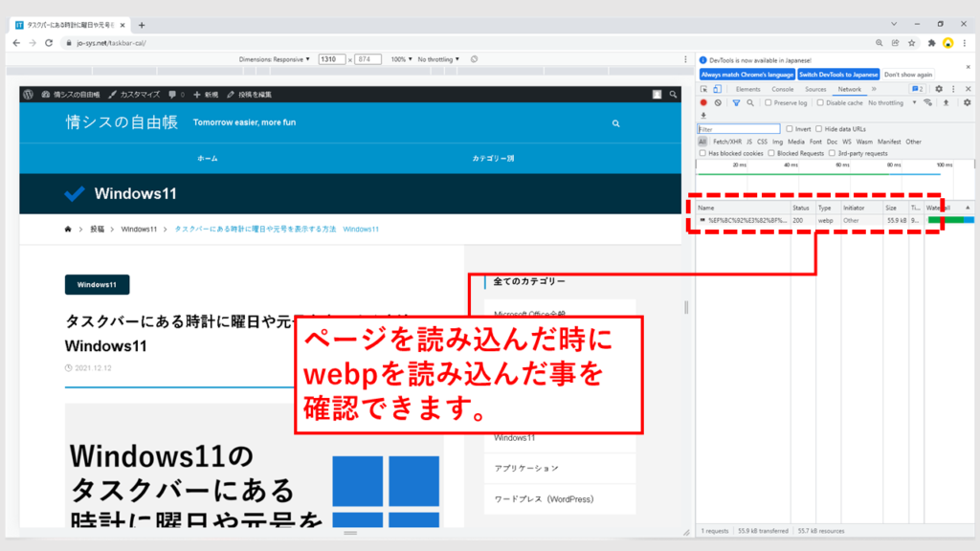The height and width of the screenshot is (551, 980).
Task: Click Don't show again button
Action: point(908,75)
